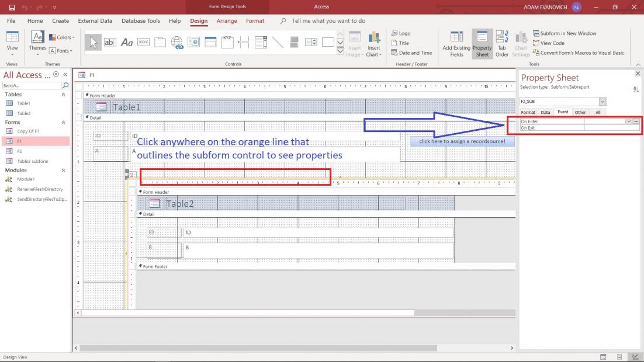Switch to the Format ribbon tab
The image size is (644, 362).
[x=255, y=21]
